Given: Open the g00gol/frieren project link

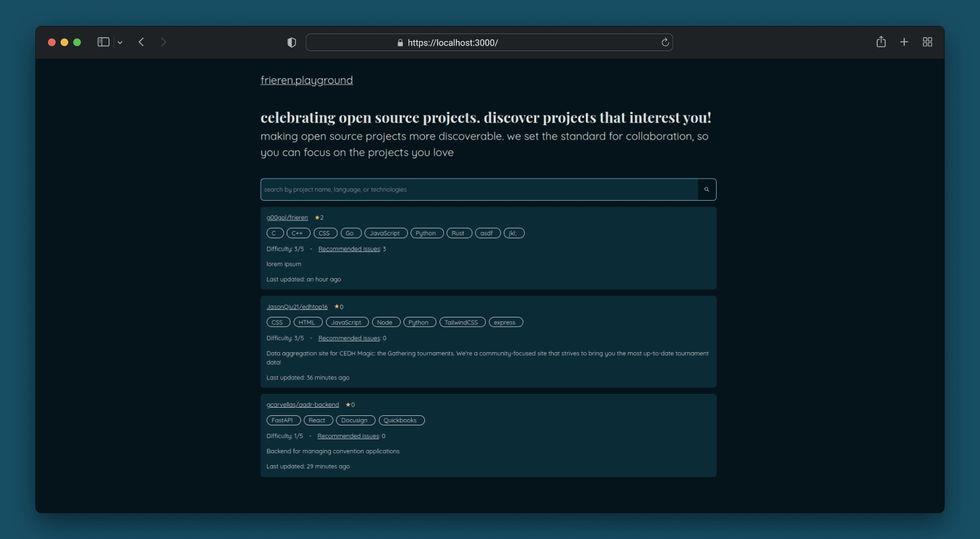Looking at the screenshot, I should pos(287,218).
